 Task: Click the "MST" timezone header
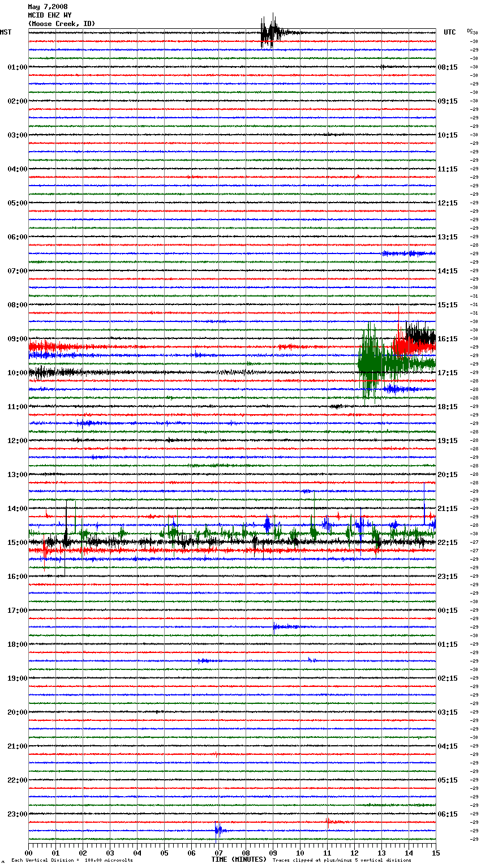point(6,32)
